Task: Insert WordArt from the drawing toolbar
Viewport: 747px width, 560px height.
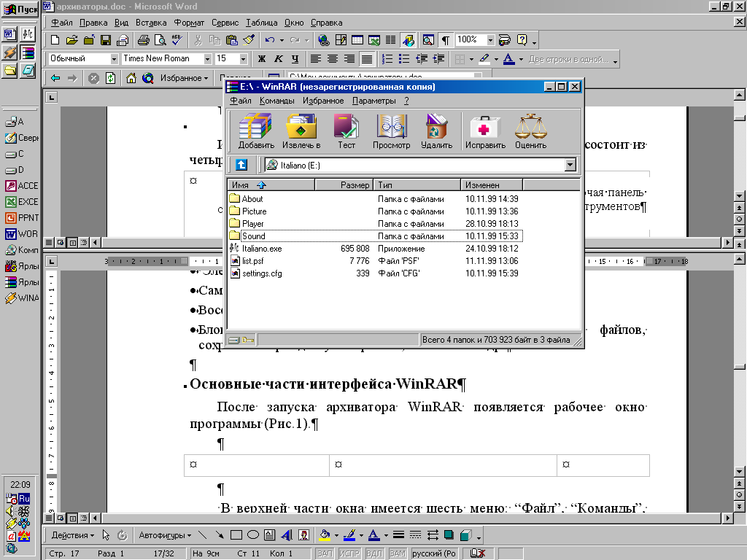Action: click(x=287, y=535)
